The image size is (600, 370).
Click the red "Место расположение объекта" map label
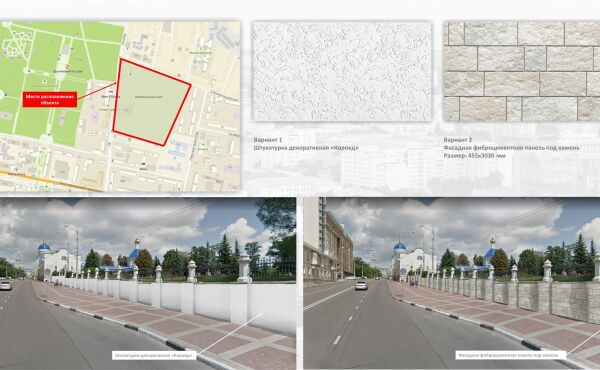pos(50,99)
